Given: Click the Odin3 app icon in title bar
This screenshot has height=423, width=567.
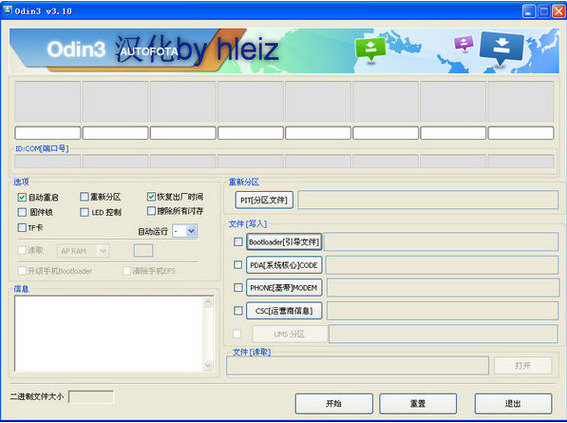Looking at the screenshot, I should tap(8, 10).
